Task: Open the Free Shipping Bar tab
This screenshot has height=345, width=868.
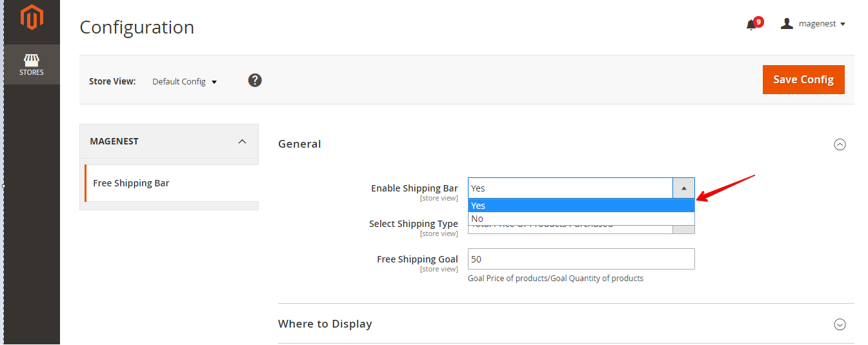Action: pyautogui.click(x=131, y=183)
